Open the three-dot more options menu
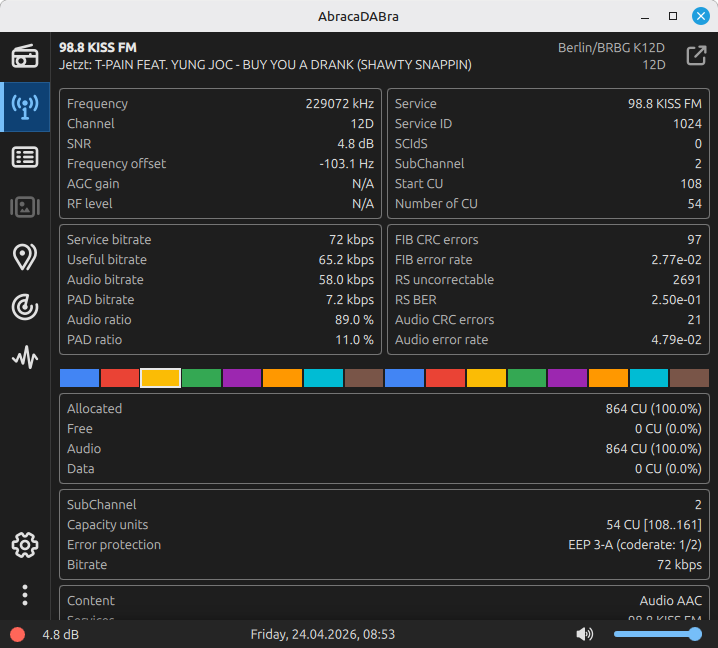This screenshot has height=648, width=718. [x=25, y=595]
